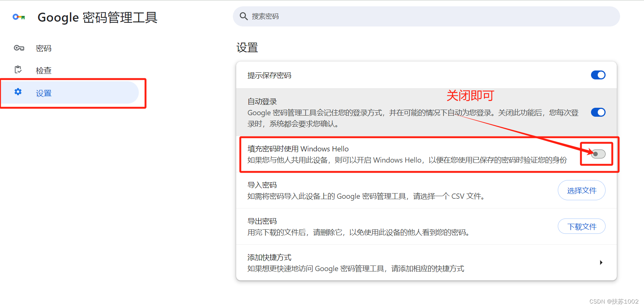
Task: Click the Windows Hello description text
Action: point(407,160)
